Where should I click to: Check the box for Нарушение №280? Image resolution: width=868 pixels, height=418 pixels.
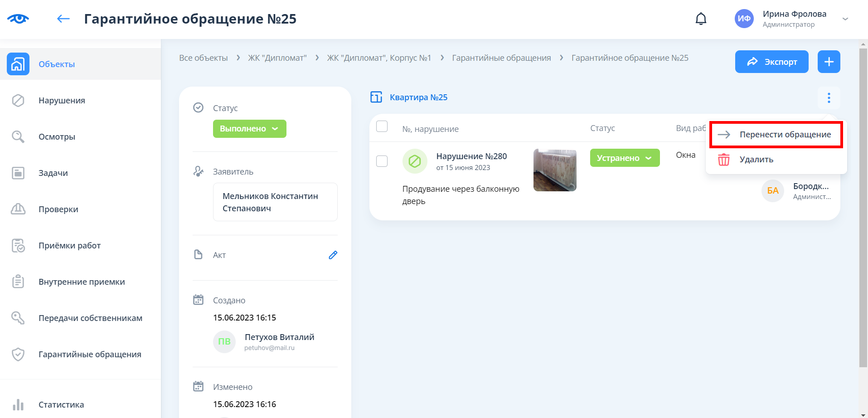coord(382,161)
